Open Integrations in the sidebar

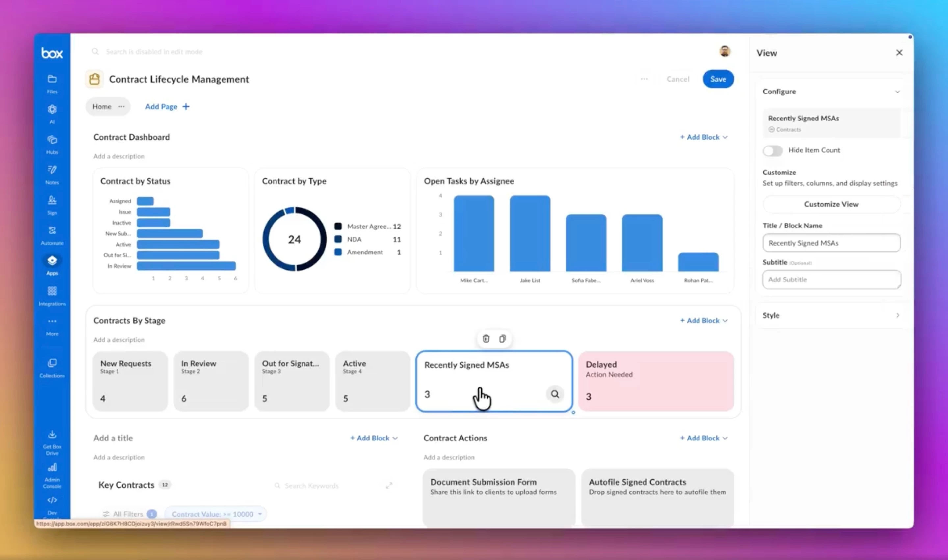52,296
